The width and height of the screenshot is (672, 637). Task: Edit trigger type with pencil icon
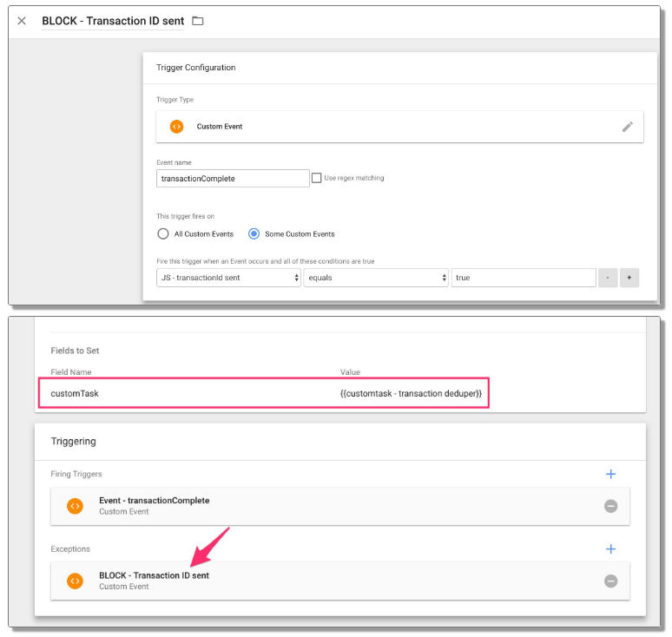click(x=627, y=127)
